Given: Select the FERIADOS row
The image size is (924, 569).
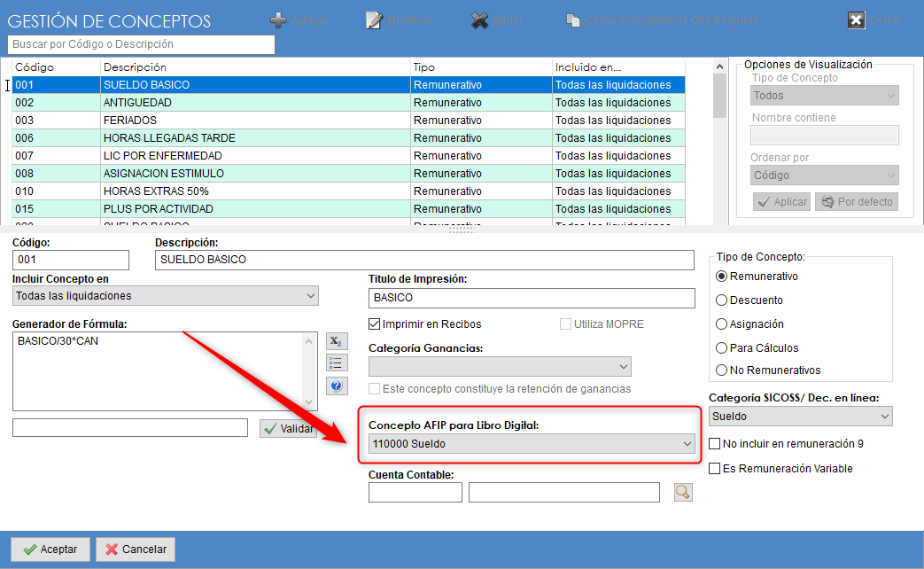Looking at the screenshot, I should click(x=349, y=121).
